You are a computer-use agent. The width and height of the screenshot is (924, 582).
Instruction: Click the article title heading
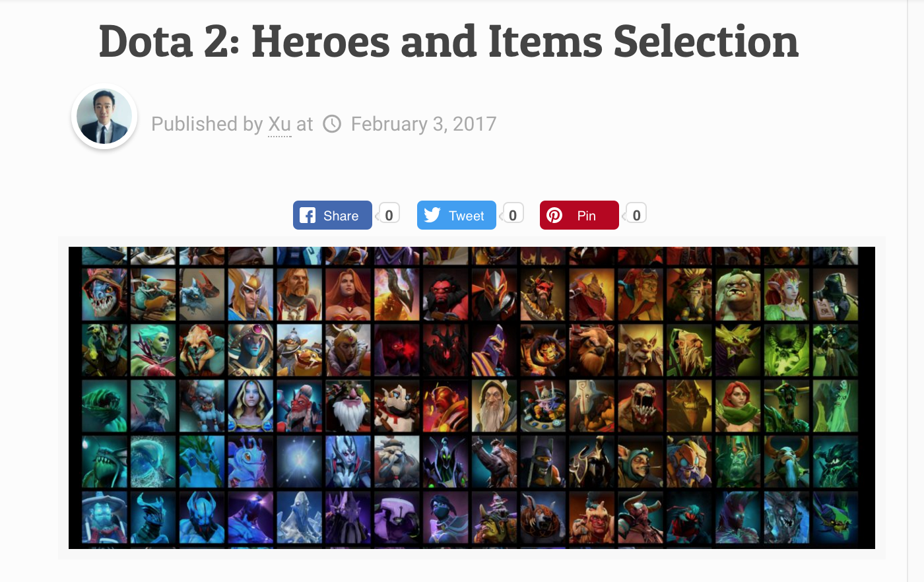click(x=449, y=41)
